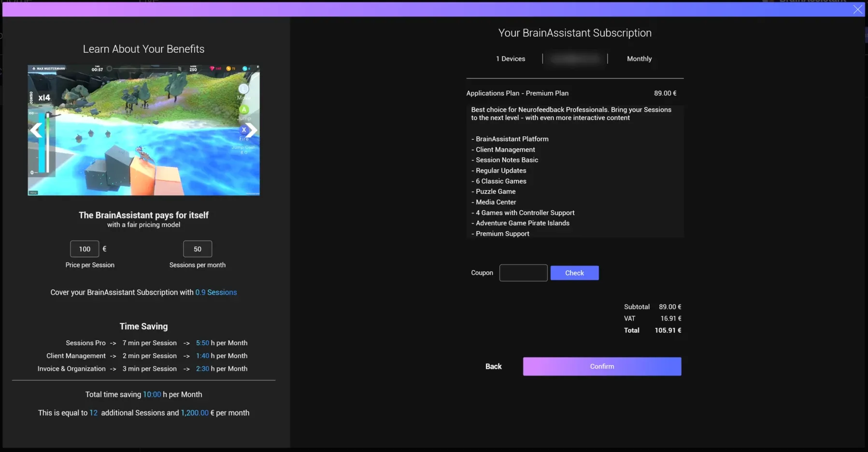
Task: Click the Price per Session field
Action: pyautogui.click(x=85, y=249)
